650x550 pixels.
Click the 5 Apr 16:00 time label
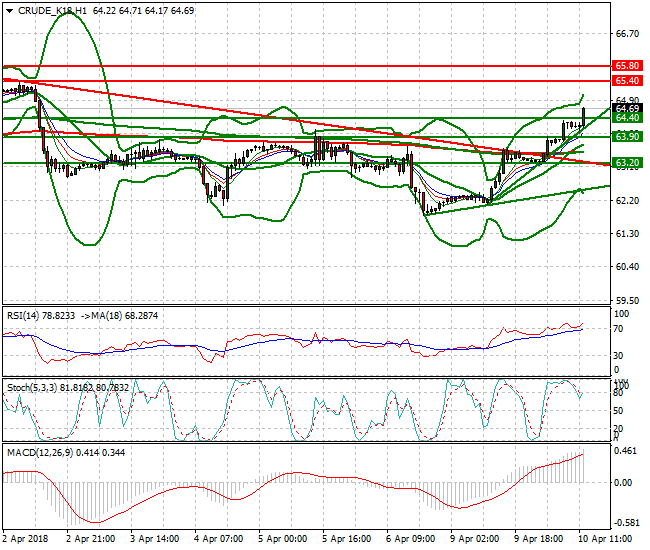click(347, 539)
